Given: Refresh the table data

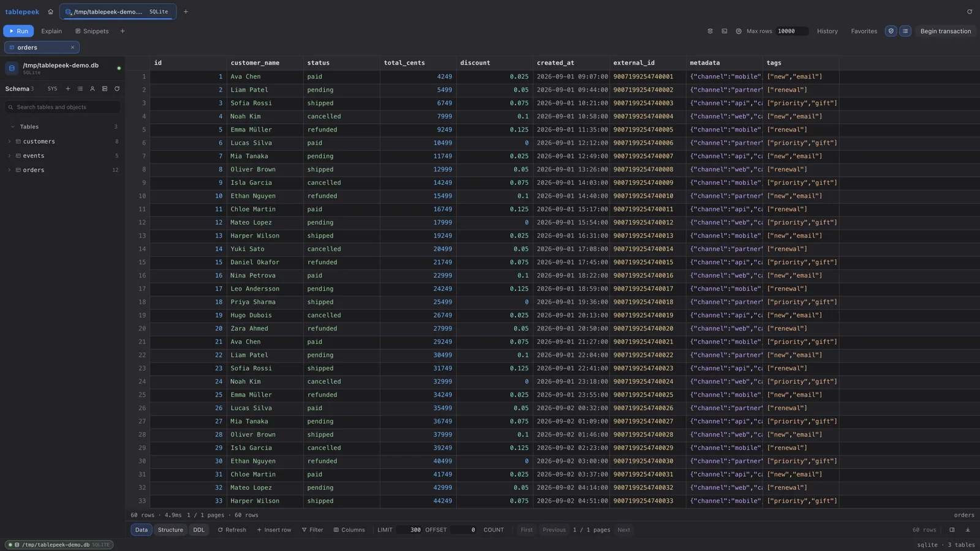Looking at the screenshot, I should point(232,530).
